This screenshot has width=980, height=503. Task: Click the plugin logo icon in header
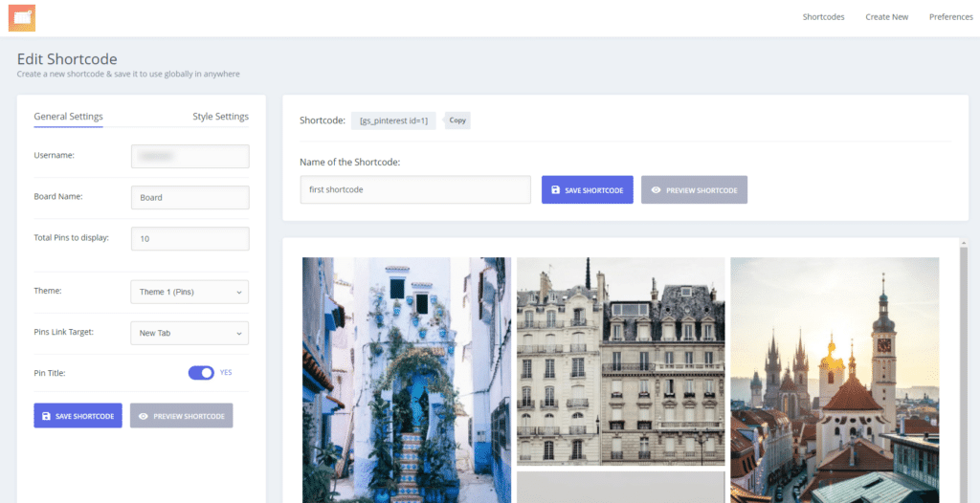point(22,18)
